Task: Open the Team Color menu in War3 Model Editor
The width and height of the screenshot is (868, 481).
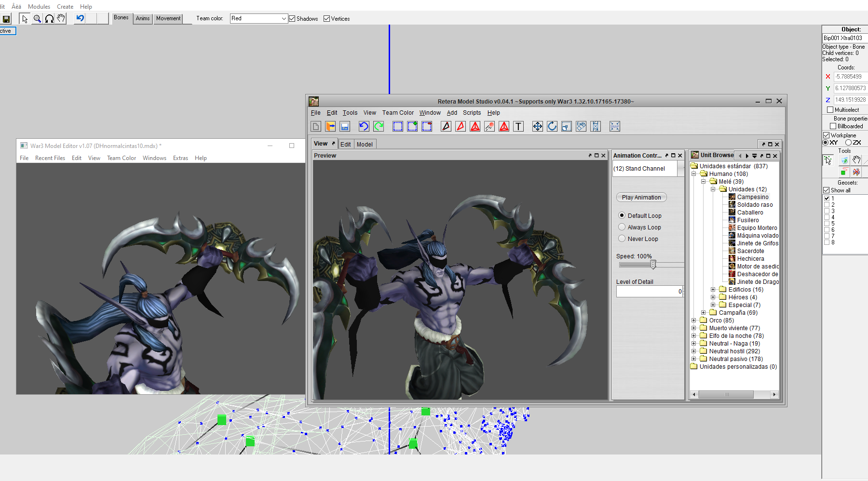Action: [122, 158]
